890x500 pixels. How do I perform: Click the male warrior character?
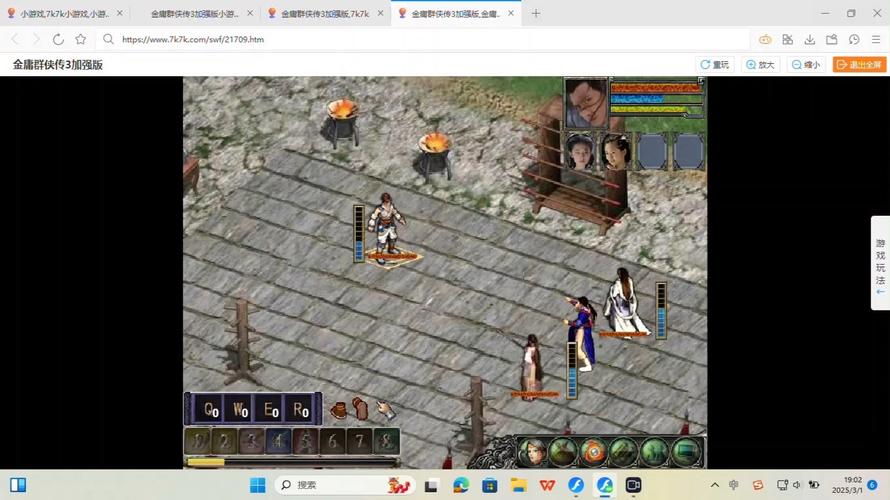[x=386, y=229]
